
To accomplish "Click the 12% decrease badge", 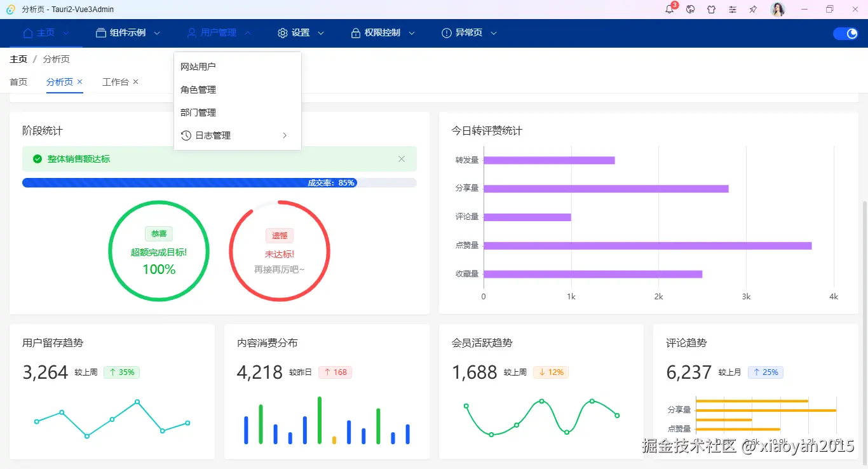I will coord(551,372).
